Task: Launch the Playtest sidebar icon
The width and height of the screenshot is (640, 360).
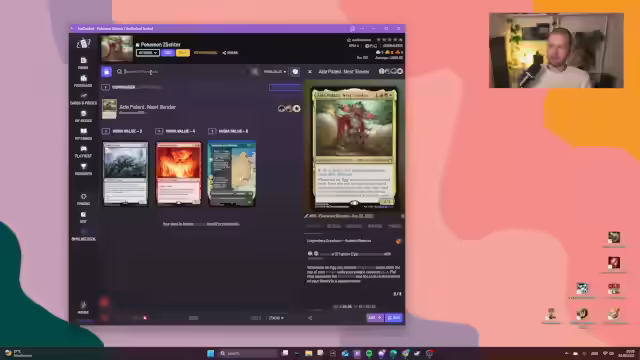Action: point(83,151)
